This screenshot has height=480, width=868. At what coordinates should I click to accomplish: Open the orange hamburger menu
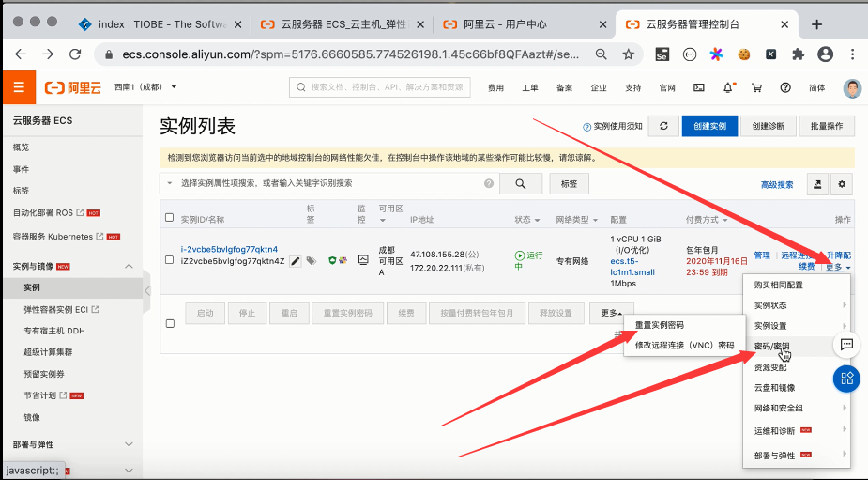coord(19,87)
